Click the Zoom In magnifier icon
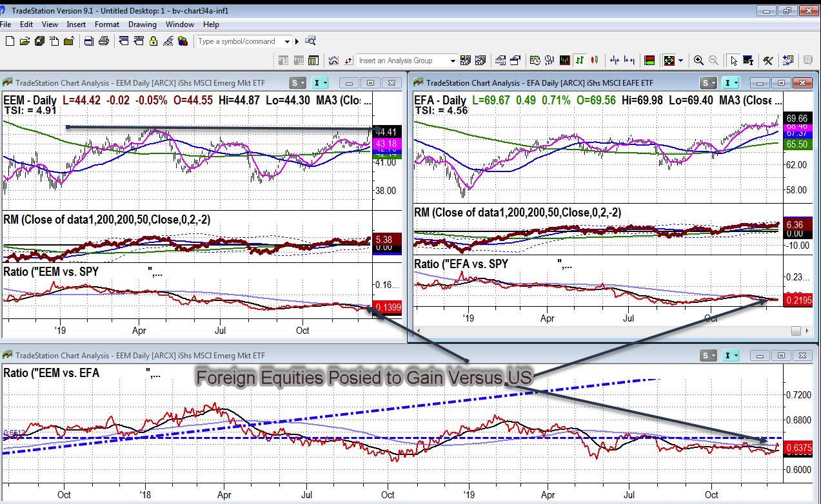This screenshot has height=504, width=821. (698, 60)
